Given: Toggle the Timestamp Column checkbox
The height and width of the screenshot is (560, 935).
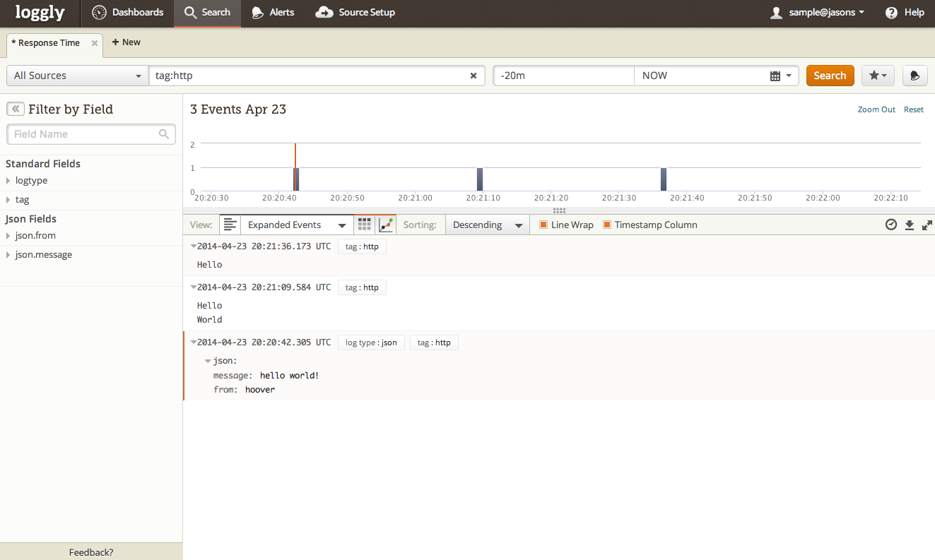Looking at the screenshot, I should (607, 225).
